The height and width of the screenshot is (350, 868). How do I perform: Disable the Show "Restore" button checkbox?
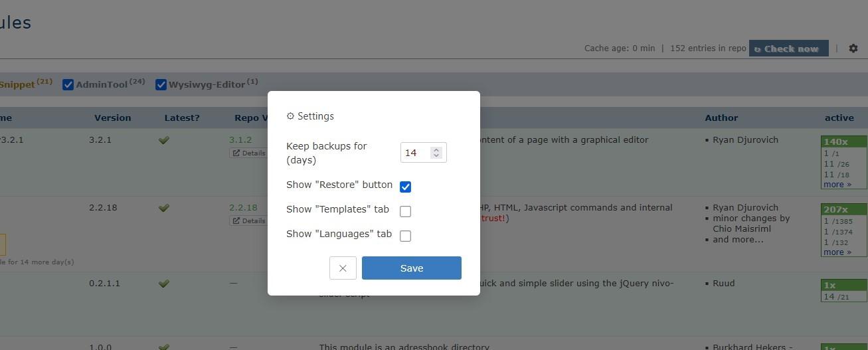[x=405, y=187]
